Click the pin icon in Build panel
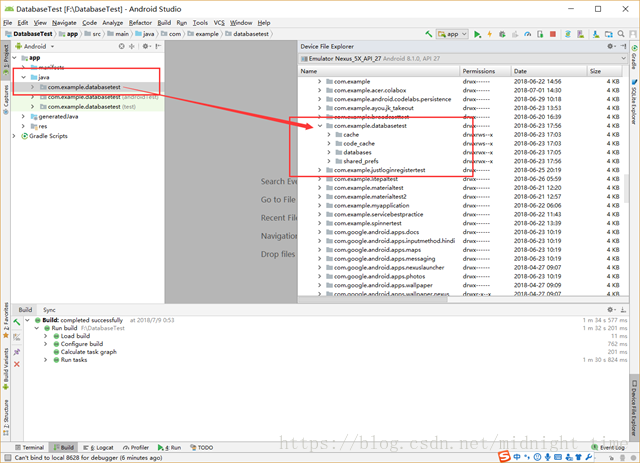This screenshot has width=640, height=463. (x=17, y=352)
